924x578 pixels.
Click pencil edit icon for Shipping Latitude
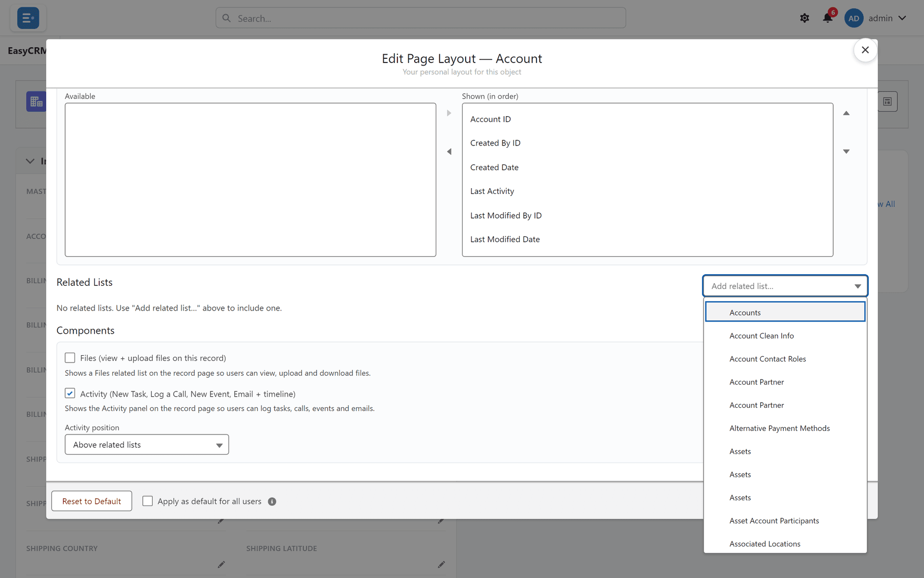pyautogui.click(x=441, y=564)
